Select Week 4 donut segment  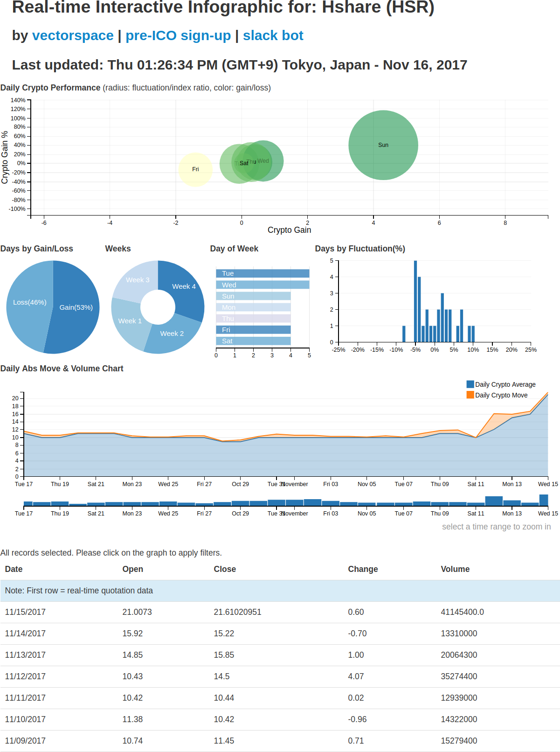184,285
